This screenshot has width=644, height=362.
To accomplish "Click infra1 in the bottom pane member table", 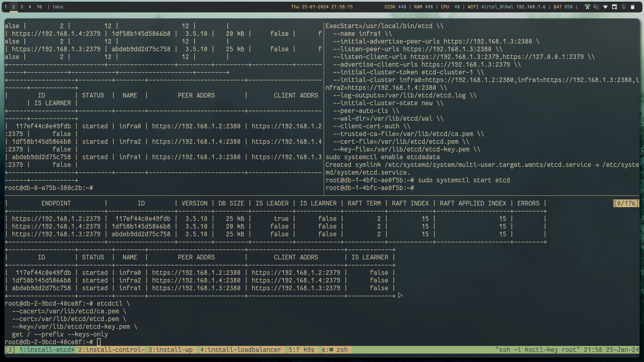I will click(130, 288).
